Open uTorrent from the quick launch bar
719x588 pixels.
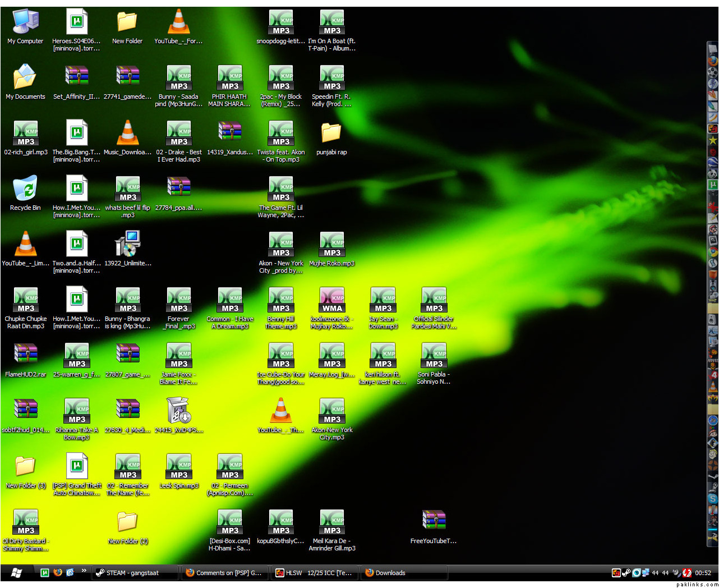[45, 573]
